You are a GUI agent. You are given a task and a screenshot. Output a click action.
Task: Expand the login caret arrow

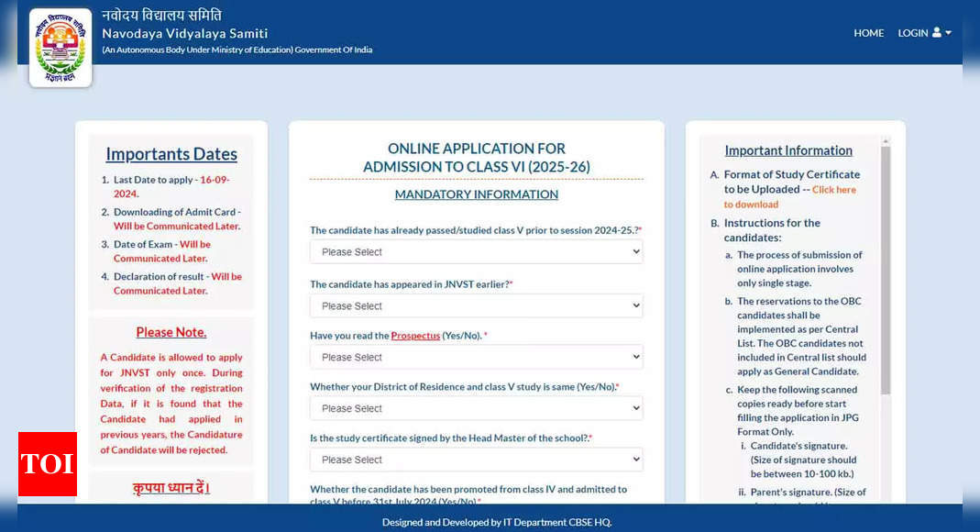pos(948,33)
